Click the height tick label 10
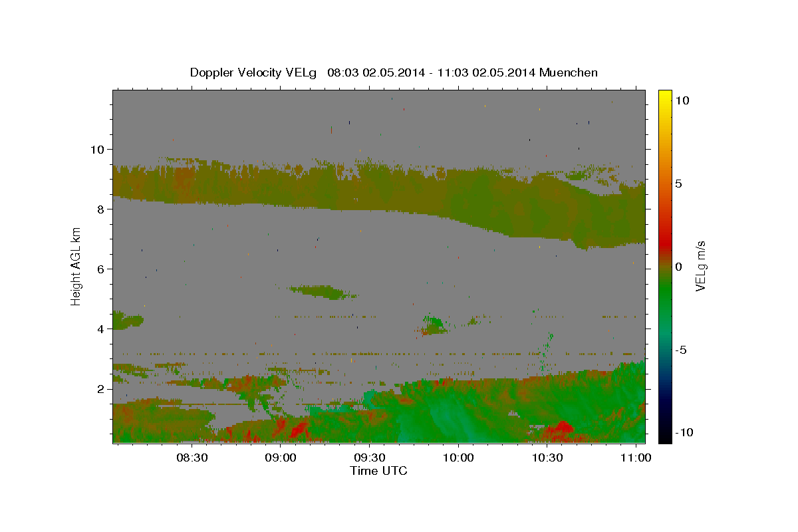 click(x=98, y=149)
